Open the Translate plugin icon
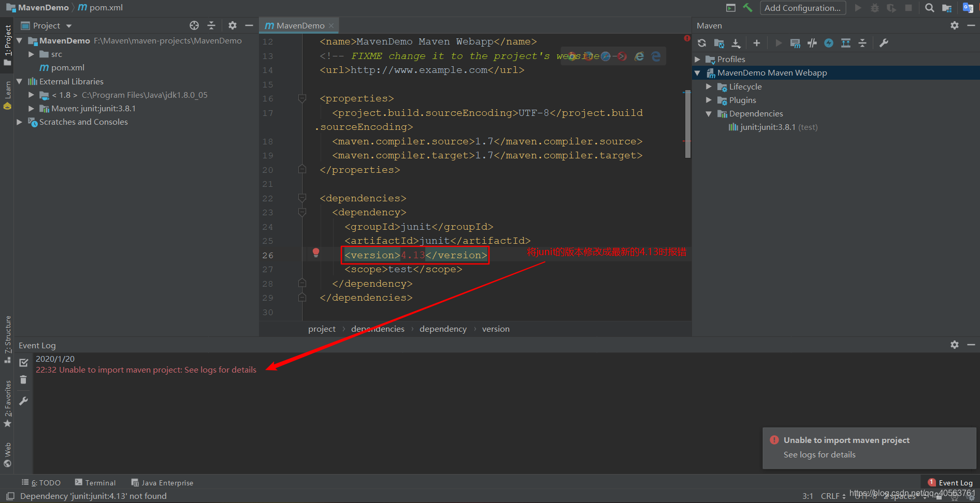 coord(968,8)
